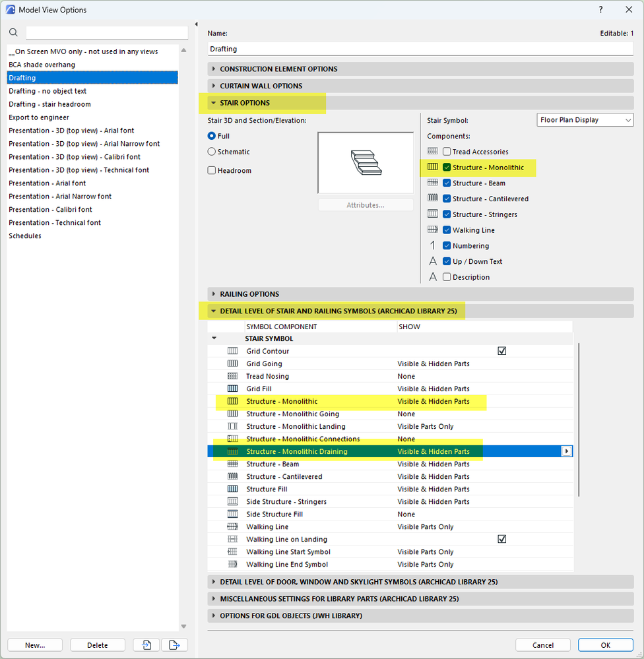The height and width of the screenshot is (659, 644).
Task: Click the Structure - Monolithic Landing row icon
Action: pos(232,426)
